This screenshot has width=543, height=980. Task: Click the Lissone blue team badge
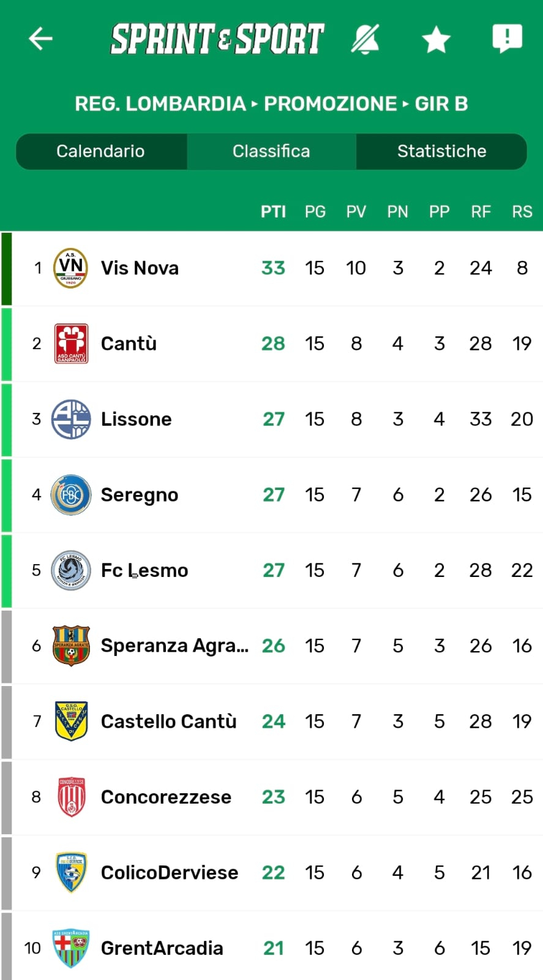71,419
